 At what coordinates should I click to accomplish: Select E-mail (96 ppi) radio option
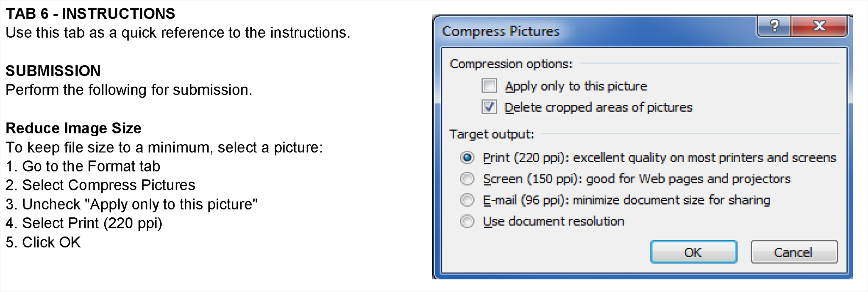467,200
